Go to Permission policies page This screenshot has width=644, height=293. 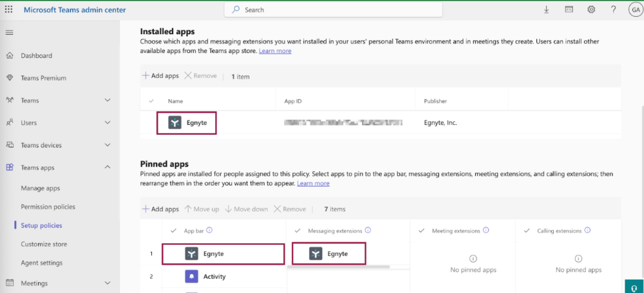pyautogui.click(x=48, y=207)
